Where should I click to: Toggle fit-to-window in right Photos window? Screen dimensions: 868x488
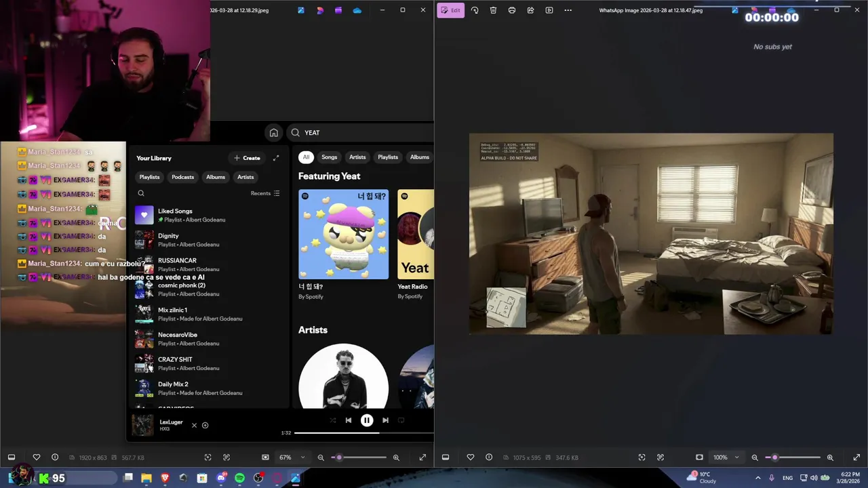pyautogui.click(x=699, y=457)
